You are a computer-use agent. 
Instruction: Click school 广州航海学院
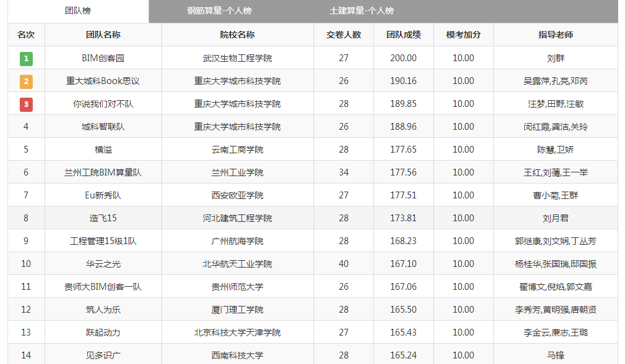point(237,241)
